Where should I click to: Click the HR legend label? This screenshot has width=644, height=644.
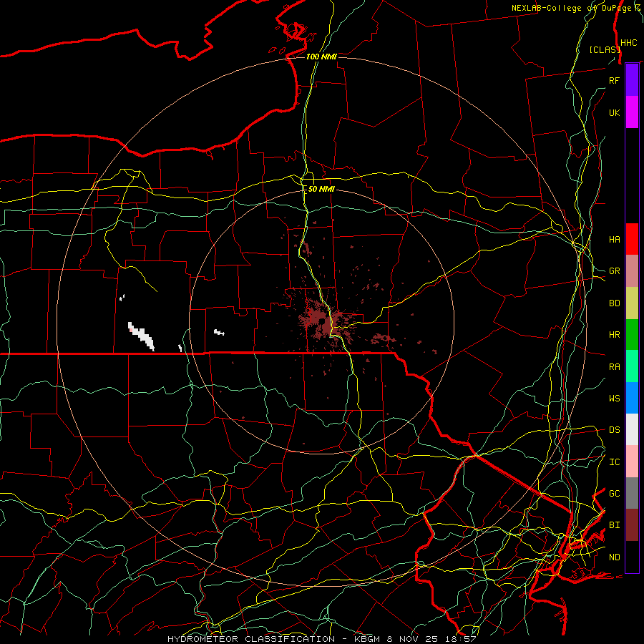point(614,335)
